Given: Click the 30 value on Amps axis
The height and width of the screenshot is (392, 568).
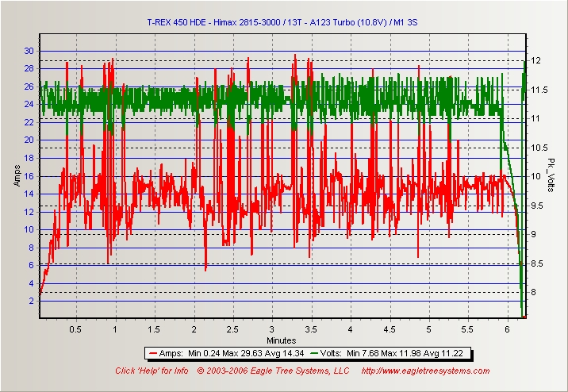Looking at the screenshot, I should click(29, 51).
